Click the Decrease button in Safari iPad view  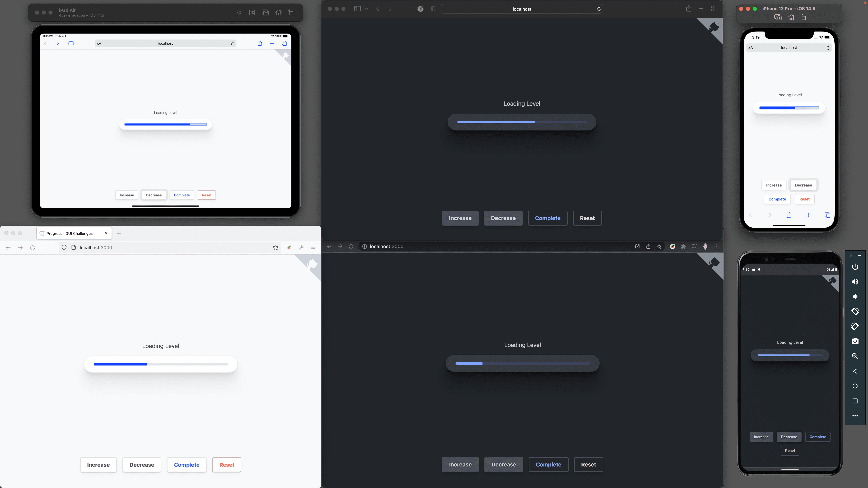click(x=154, y=195)
